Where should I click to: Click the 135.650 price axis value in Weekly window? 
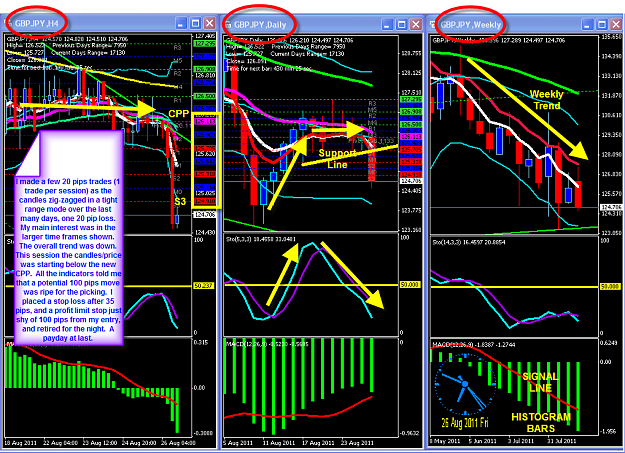point(611,37)
